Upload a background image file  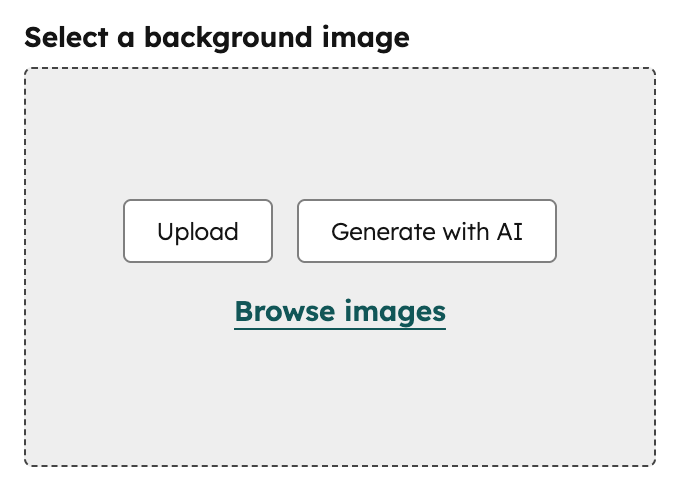(198, 232)
